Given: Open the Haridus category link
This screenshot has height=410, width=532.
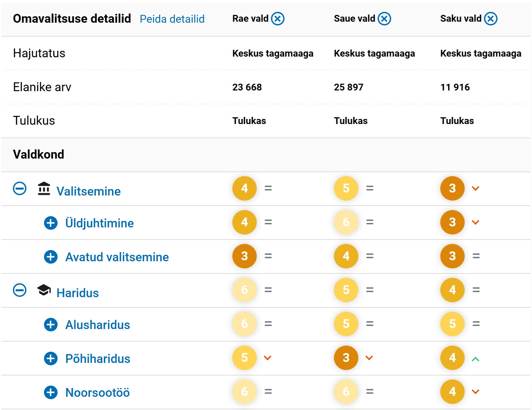Looking at the screenshot, I should pos(78,293).
